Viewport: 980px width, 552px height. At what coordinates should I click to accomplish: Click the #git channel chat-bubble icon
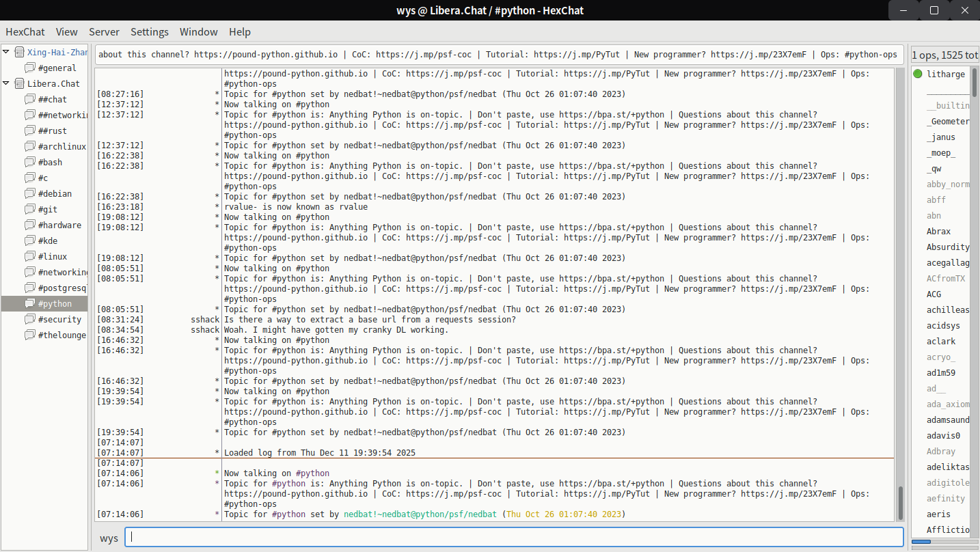tap(29, 209)
